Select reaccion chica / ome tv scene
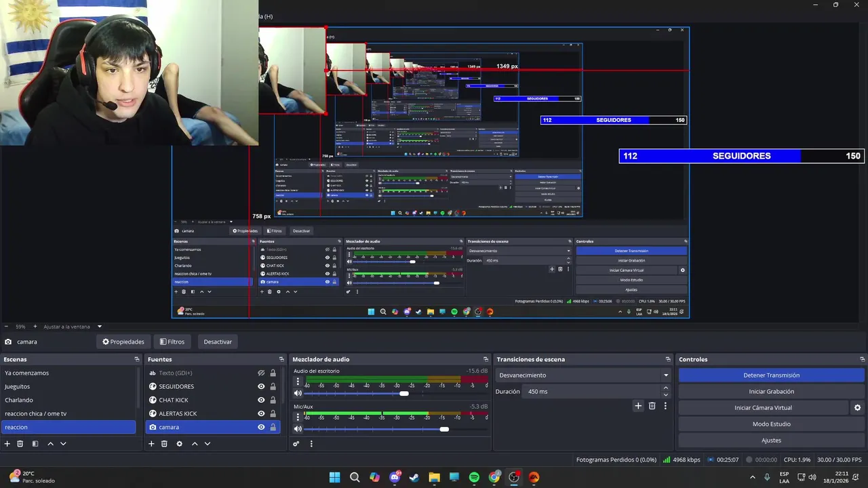The width and height of the screenshot is (868, 488). (x=68, y=413)
